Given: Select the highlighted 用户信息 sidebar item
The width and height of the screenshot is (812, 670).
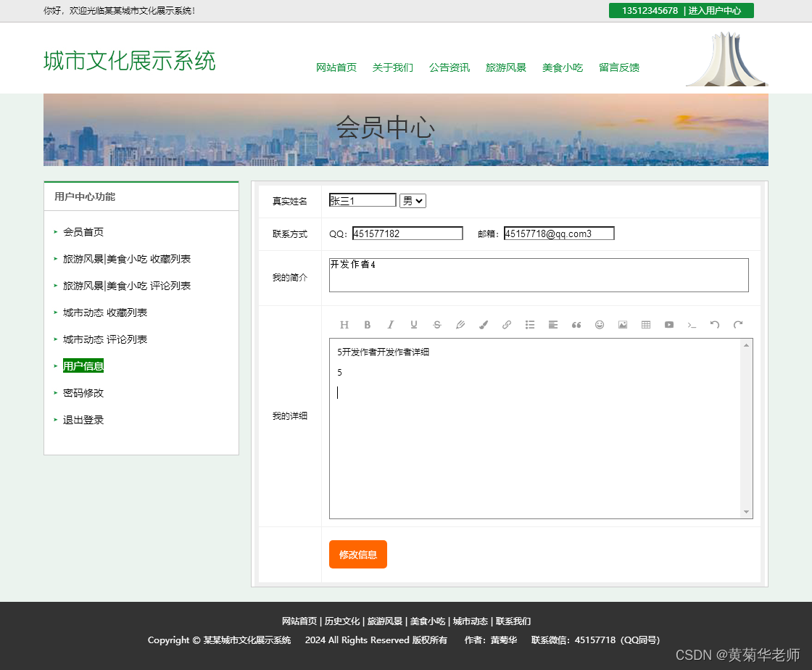Looking at the screenshot, I should click(x=83, y=366).
